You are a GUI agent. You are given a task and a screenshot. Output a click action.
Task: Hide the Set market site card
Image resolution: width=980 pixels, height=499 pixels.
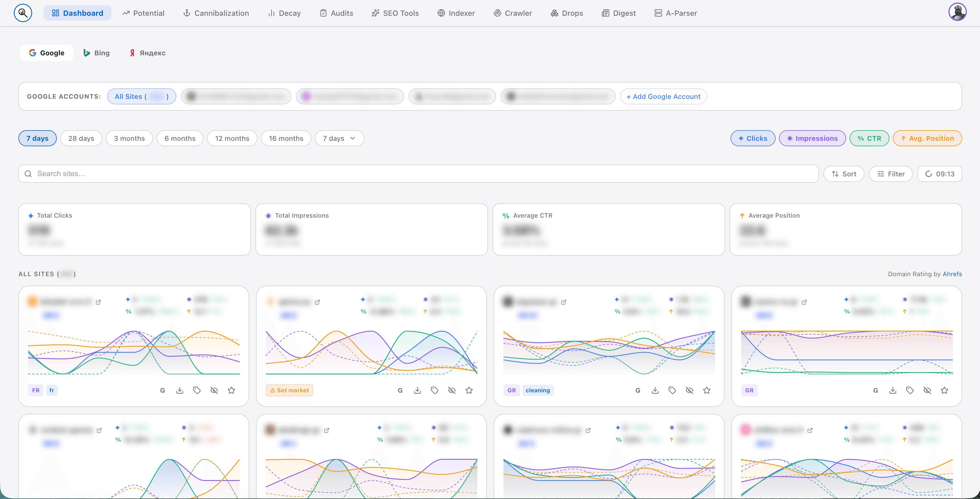(452, 390)
